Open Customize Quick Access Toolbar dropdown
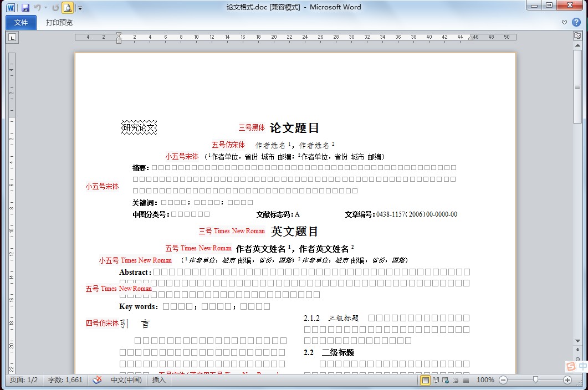 tap(79, 8)
